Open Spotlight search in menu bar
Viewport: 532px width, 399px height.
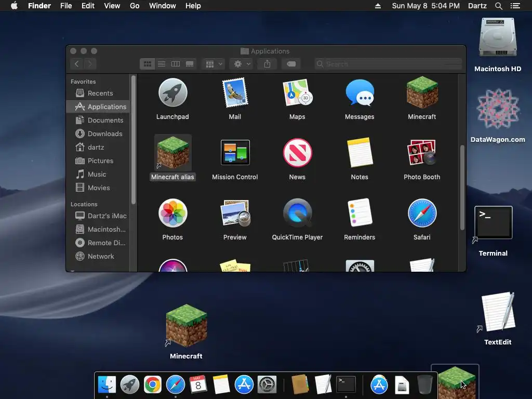click(498, 6)
